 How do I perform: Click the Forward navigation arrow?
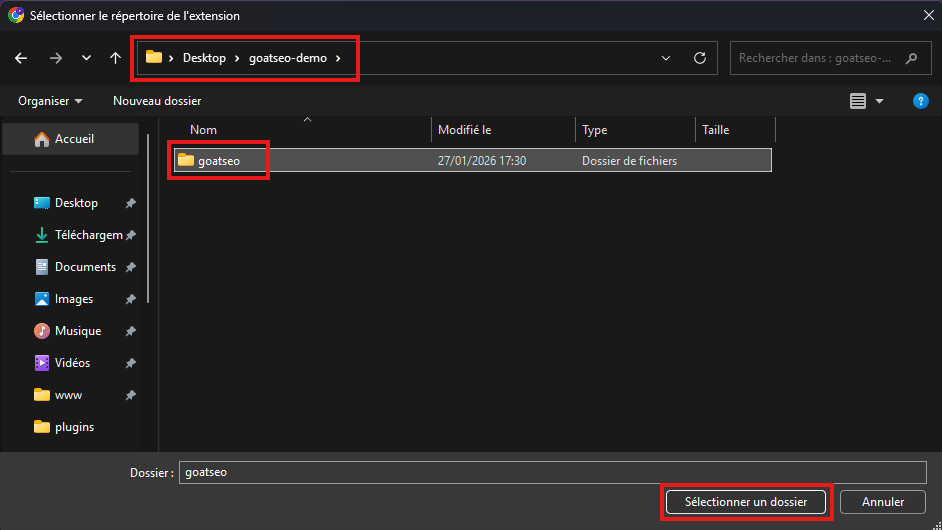pos(56,58)
